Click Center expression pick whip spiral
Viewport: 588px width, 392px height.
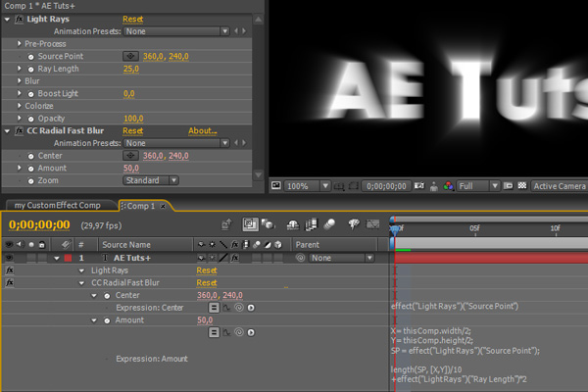239,308
